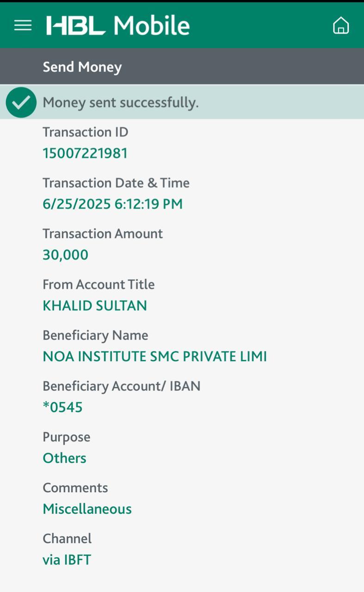Select transaction ID 15007221981
364x592 pixels.
tap(85, 153)
